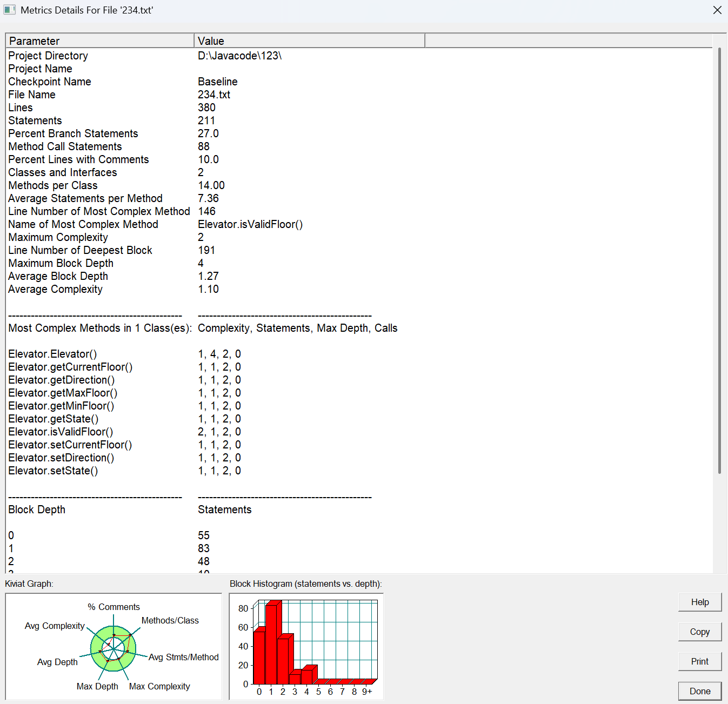The image size is (728, 704).
Task: Select the Checkpoint Name row
Action: pyautogui.click(x=50, y=82)
